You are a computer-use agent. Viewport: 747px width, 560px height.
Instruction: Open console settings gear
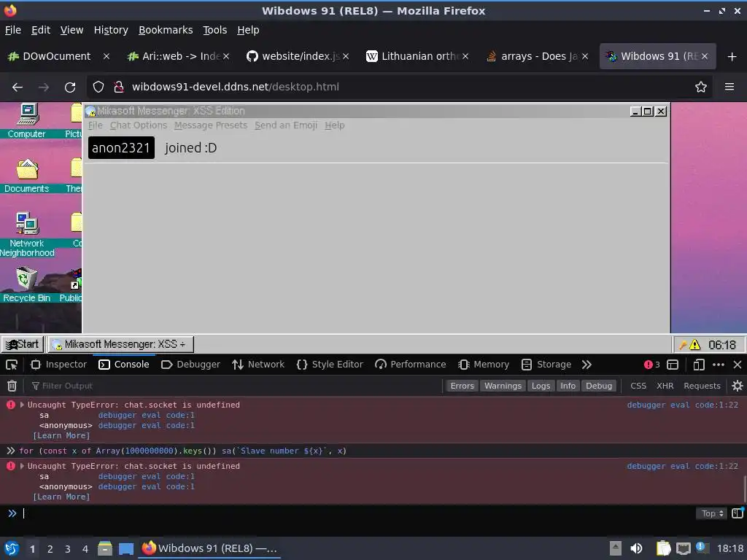pyautogui.click(x=737, y=386)
